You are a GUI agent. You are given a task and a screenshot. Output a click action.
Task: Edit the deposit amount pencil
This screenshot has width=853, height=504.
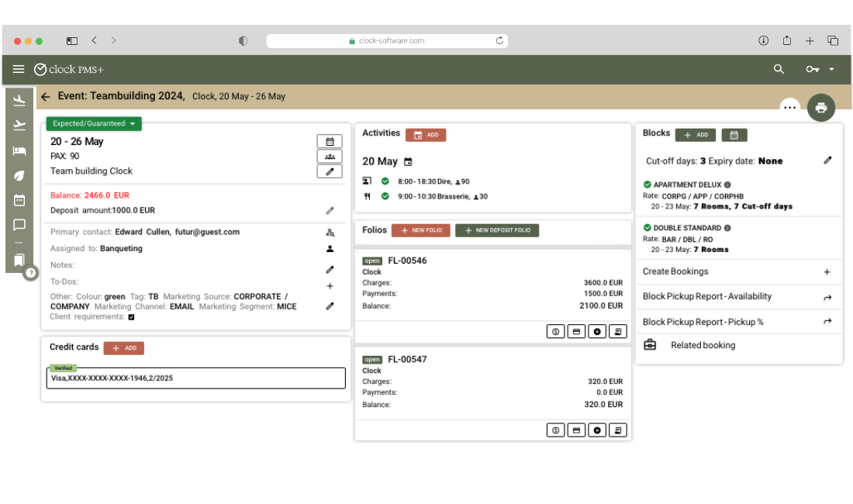tap(330, 210)
